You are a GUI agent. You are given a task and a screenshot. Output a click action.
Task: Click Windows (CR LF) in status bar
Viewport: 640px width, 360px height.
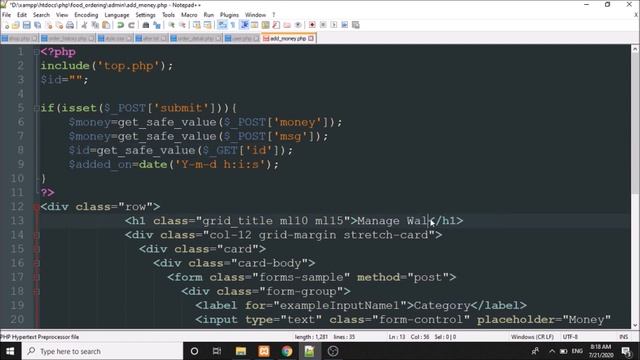(532, 337)
